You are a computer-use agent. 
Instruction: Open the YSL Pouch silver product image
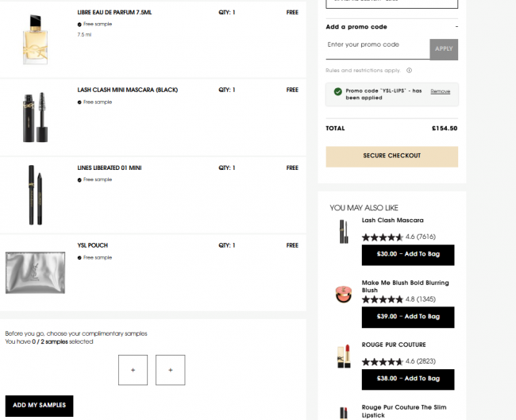tap(35, 272)
